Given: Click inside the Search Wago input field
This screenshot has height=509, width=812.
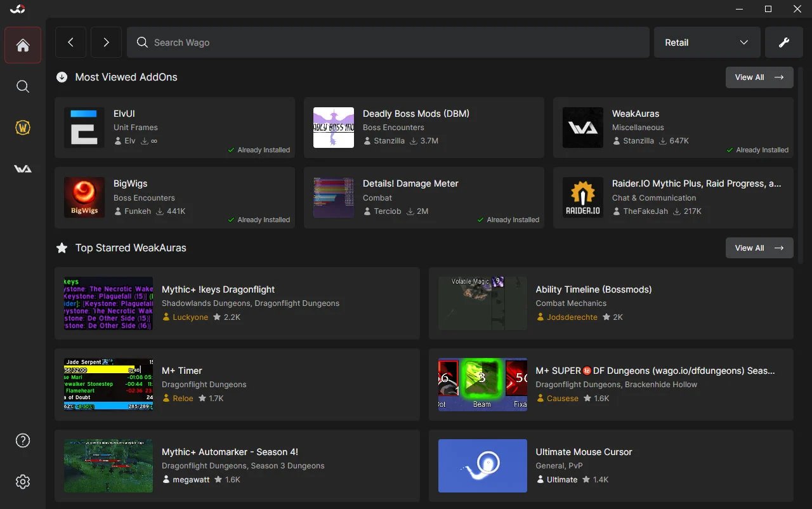Looking at the screenshot, I should pos(388,42).
